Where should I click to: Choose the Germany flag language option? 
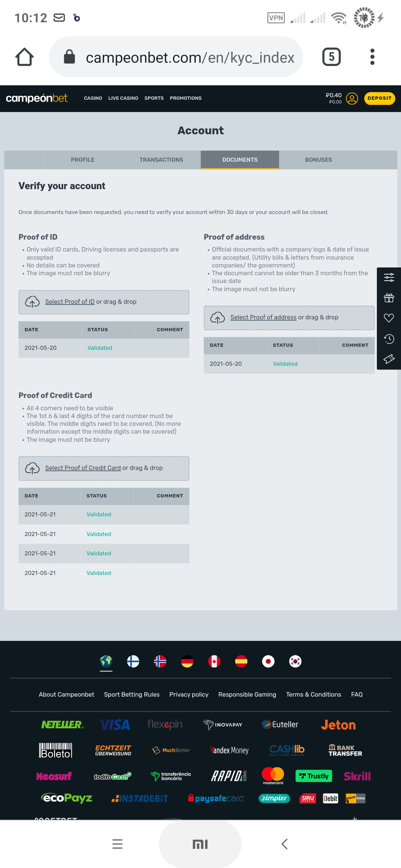187,661
